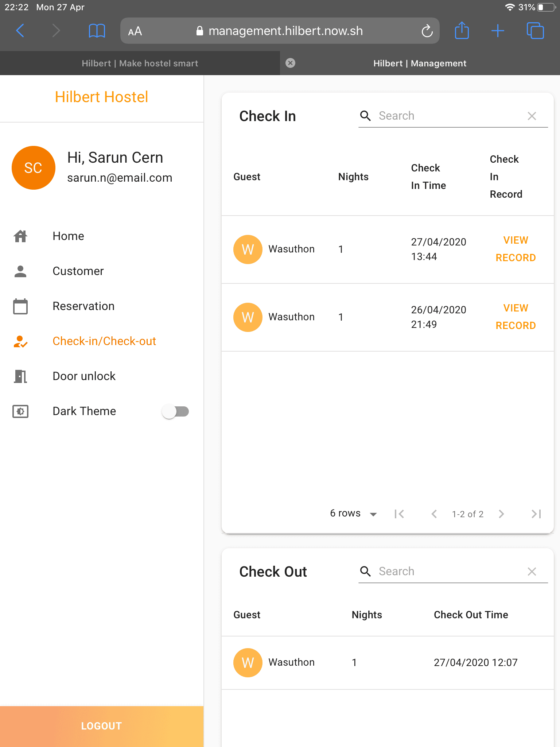Go to next page of Check In table
The width and height of the screenshot is (560, 747).
[501, 514]
